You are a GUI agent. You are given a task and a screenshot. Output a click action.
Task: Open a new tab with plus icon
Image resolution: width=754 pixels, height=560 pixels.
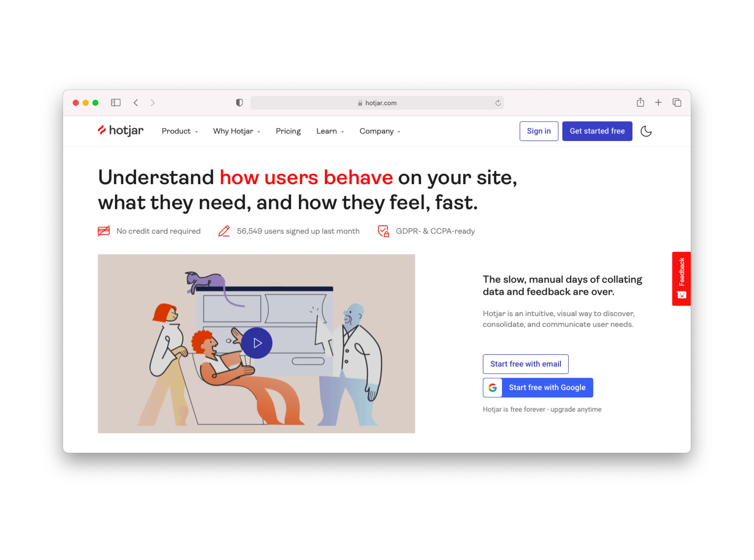tap(658, 102)
